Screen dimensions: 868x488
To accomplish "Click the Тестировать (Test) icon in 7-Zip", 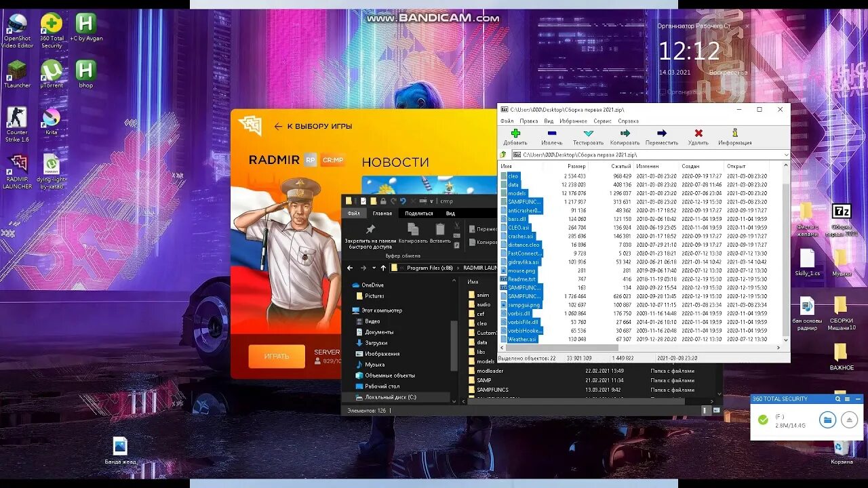I will pyautogui.click(x=588, y=134).
